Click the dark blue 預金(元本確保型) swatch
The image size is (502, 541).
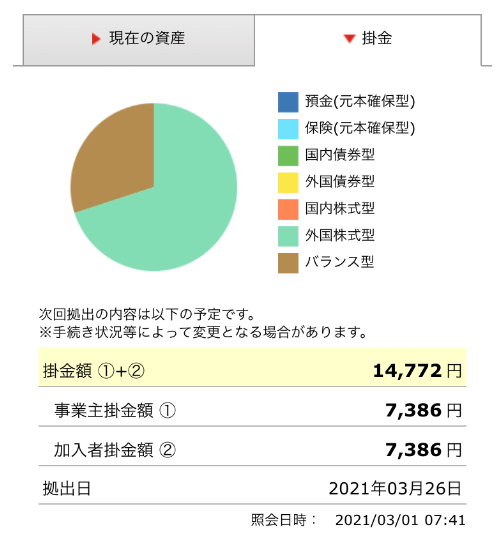tap(288, 102)
